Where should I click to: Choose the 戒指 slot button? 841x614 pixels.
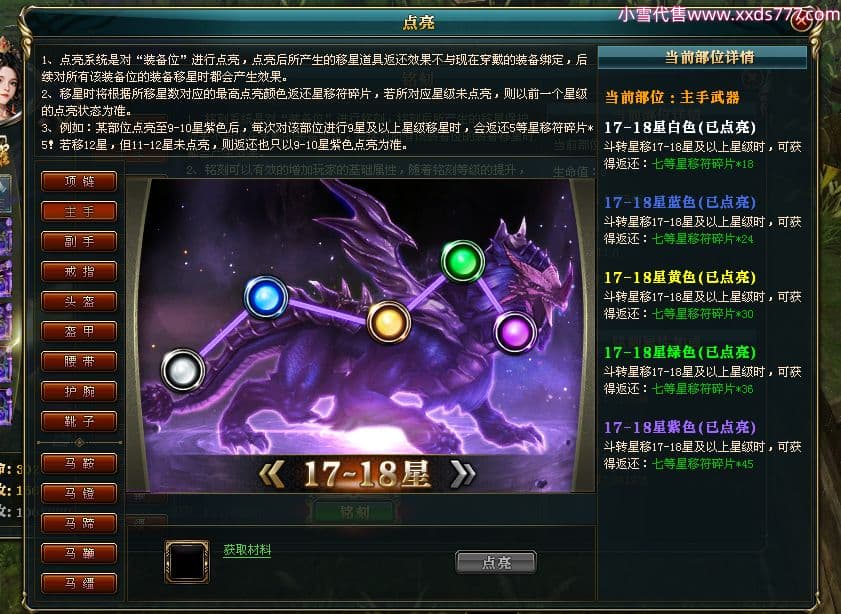pos(79,271)
